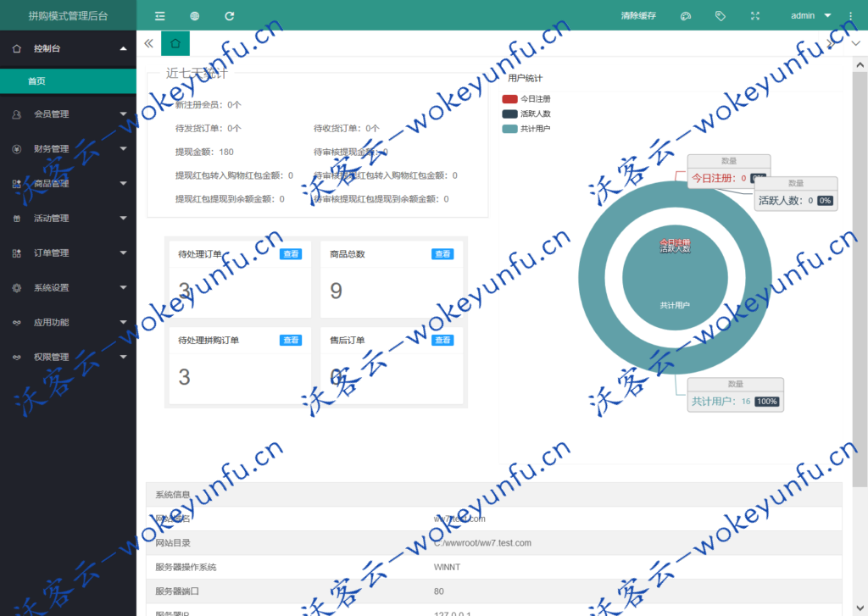868x616 pixels.
Task: Click the 商品管理 grid icon
Action: [17, 184]
